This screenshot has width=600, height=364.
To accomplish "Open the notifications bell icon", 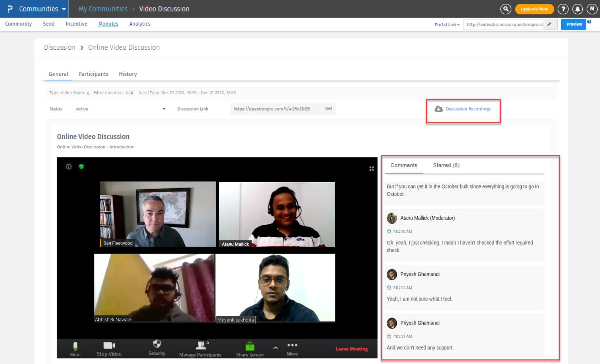I will coord(577,9).
